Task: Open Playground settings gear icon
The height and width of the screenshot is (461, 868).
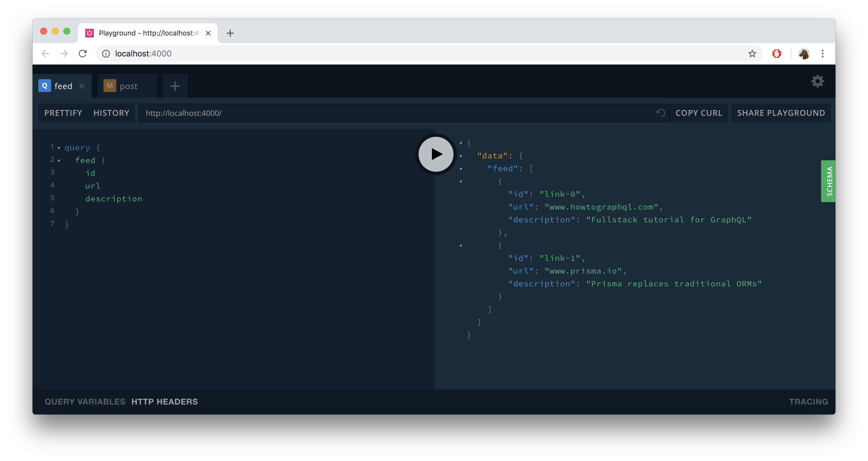Action: click(x=817, y=81)
